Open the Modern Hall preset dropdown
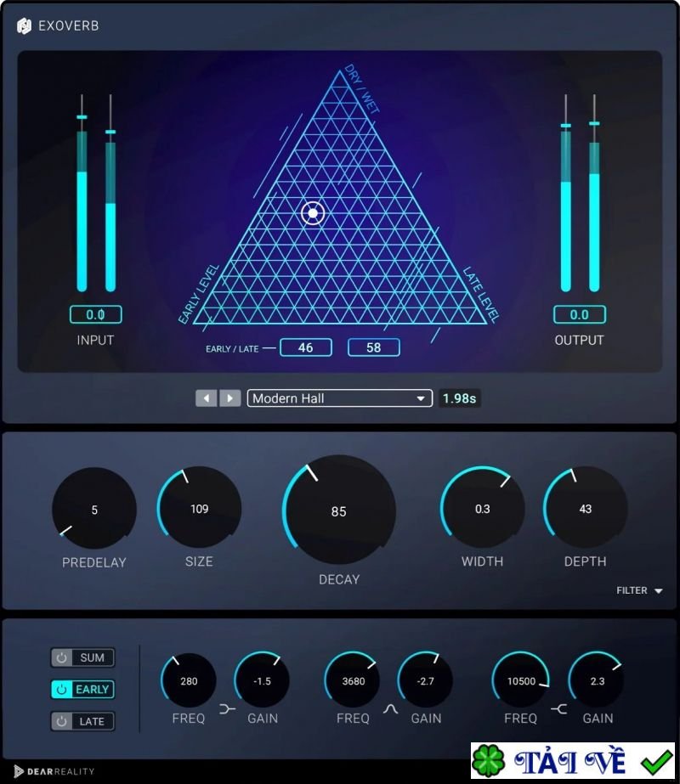This screenshot has height=784, width=680. coord(340,398)
